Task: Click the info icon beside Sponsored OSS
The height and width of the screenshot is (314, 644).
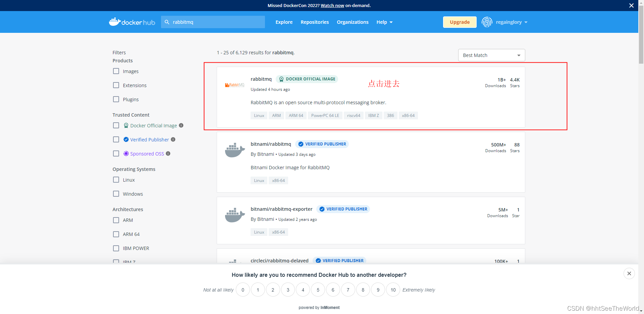Action: click(x=168, y=153)
